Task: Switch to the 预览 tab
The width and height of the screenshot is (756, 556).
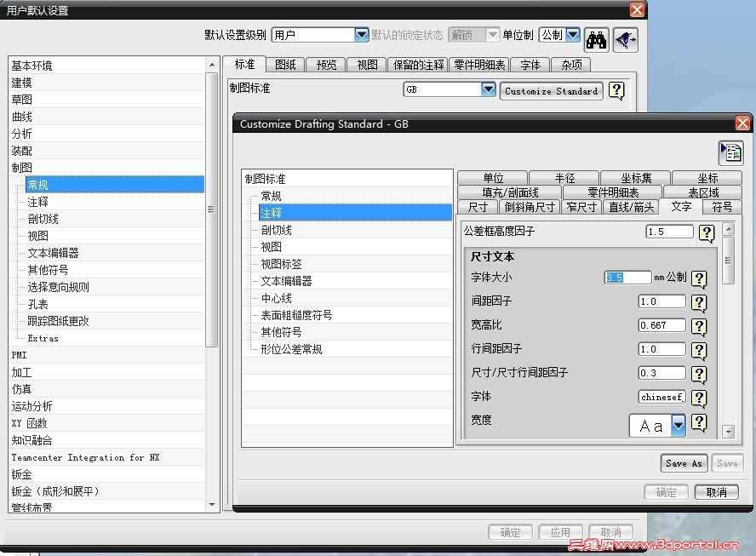Action: click(326, 65)
